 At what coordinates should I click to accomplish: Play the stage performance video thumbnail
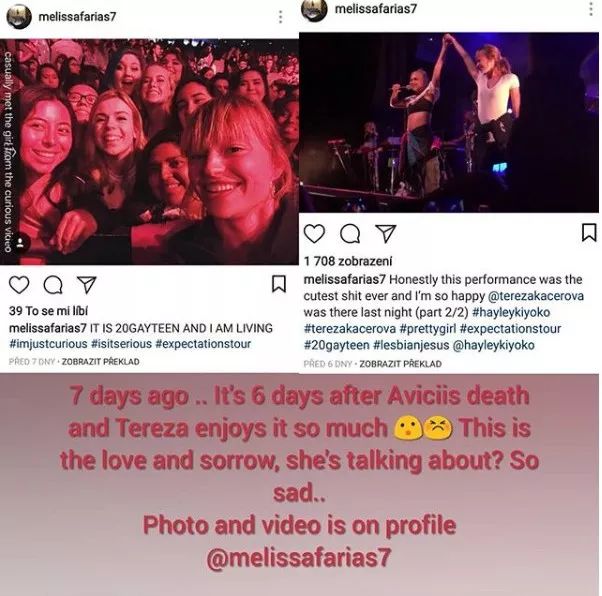point(449,123)
